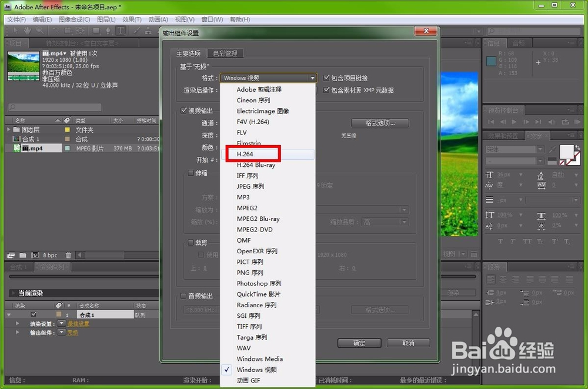The width and height of the screenshot is (588, 389).
Task: Click the interpret footage icon in Project panel
Action: [11, 255]
